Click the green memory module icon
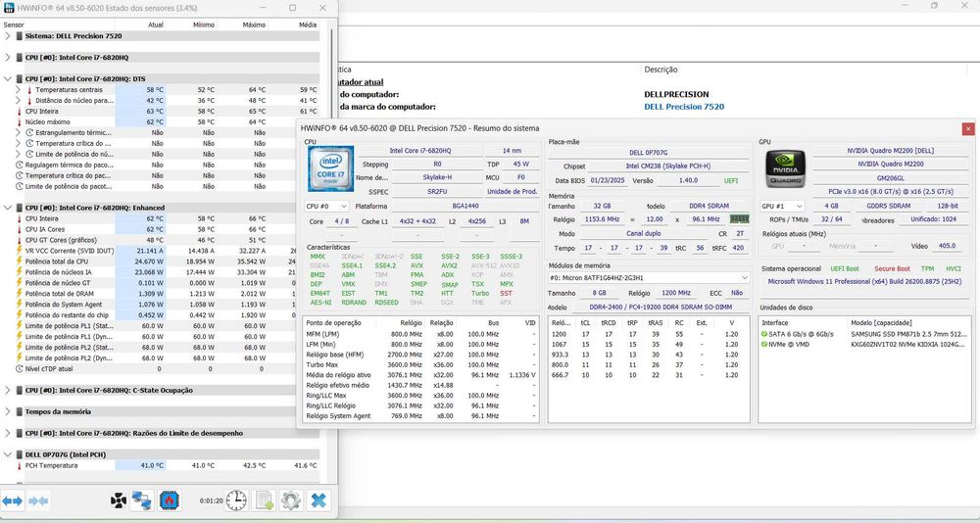The height and width of the screenshot is (523, 980). click(739, 219)
